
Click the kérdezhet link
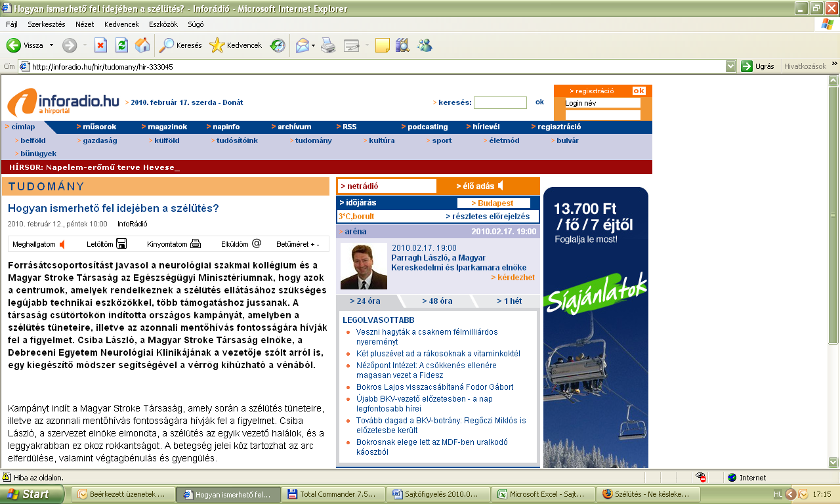pyautogui.click(x=513, y=278)
